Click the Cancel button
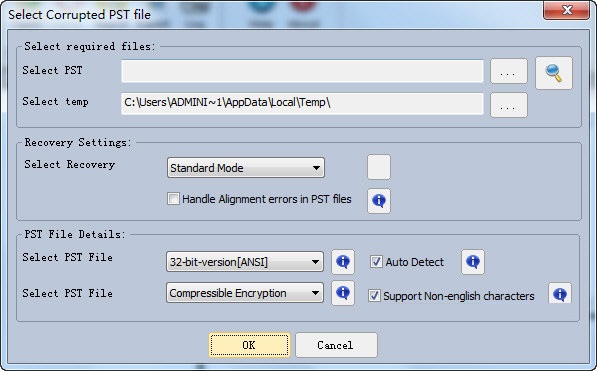Viewport: 597px width, 371px height. 336,345
